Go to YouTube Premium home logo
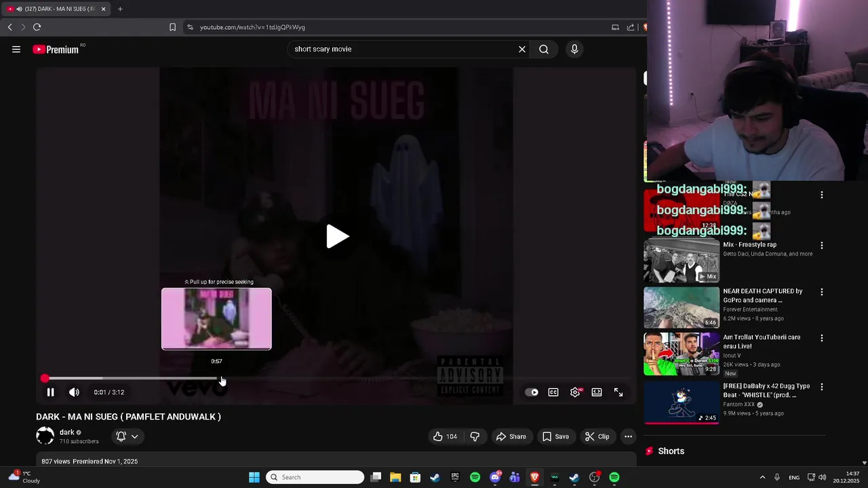The image size is (868, 488). (x=56, y=49)
